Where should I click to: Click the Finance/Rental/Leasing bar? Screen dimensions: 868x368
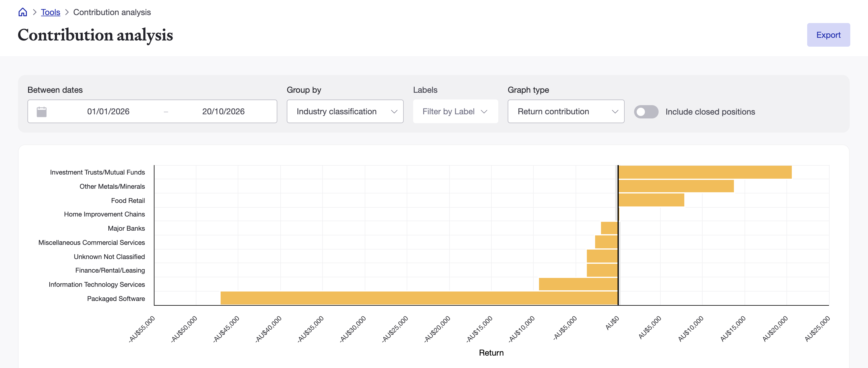tap(602, 270)
